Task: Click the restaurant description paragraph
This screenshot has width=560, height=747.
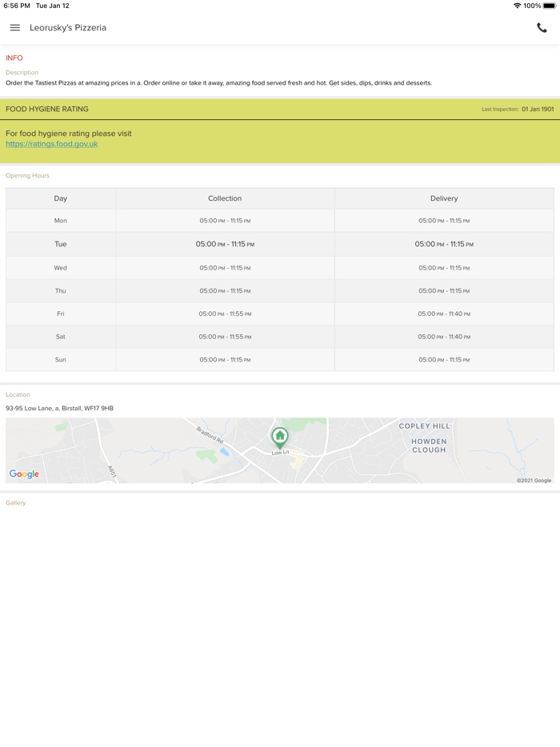Action: coord(218,83)
